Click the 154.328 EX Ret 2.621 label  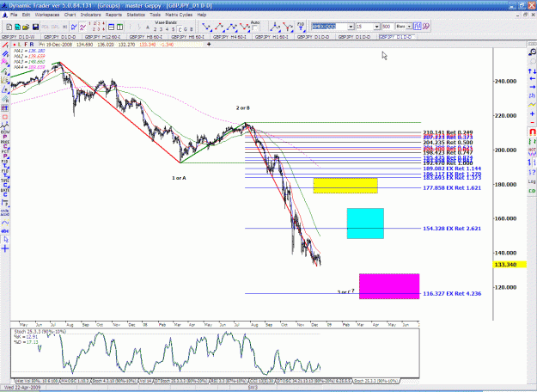[x=452, y=228]
